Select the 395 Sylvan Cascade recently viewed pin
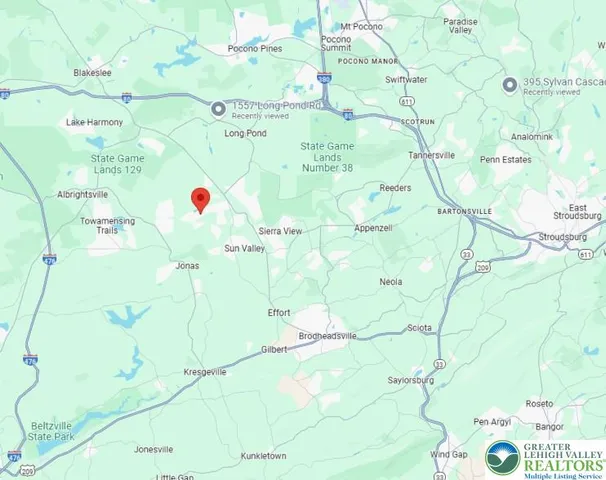The height and width of the screenshot is (480, 606). pos(510,85)
